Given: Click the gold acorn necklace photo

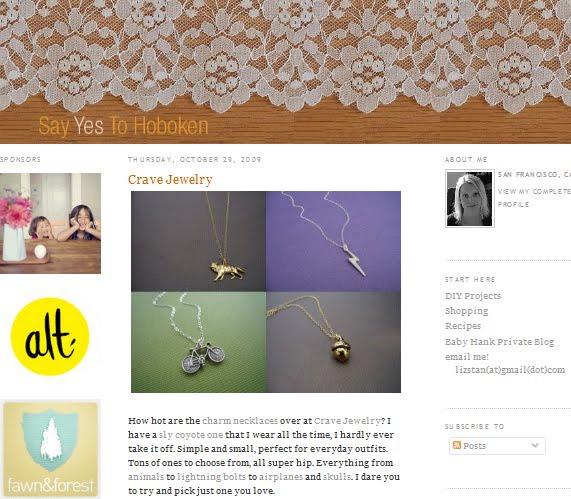Looking at the screenshot, I should click(x=334, y=342).
